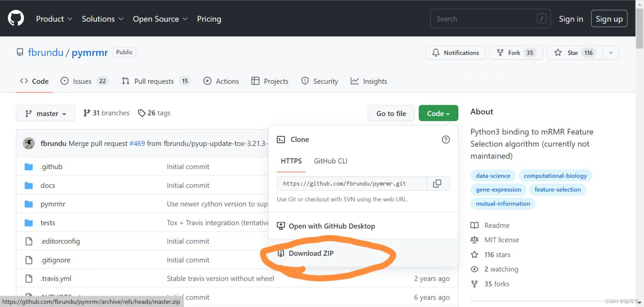View the 35 forks link

click(490, 284)
